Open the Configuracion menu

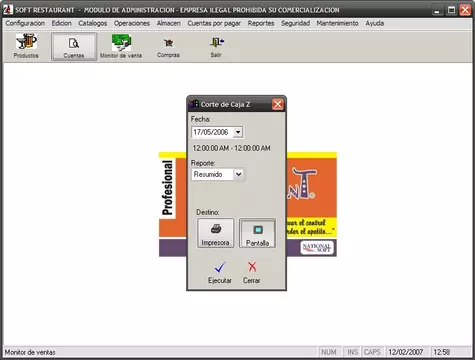(25, 23)
